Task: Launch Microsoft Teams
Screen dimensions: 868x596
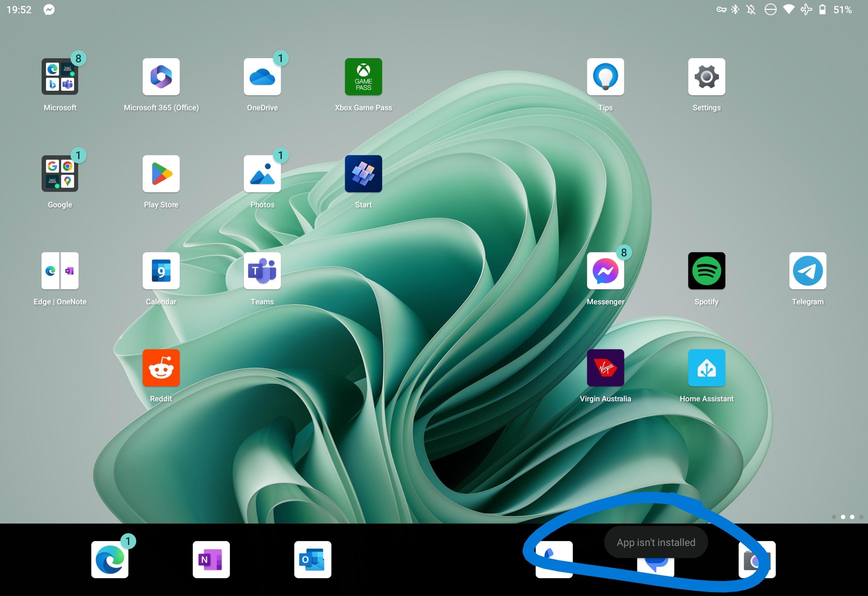Action: [262, 271]
